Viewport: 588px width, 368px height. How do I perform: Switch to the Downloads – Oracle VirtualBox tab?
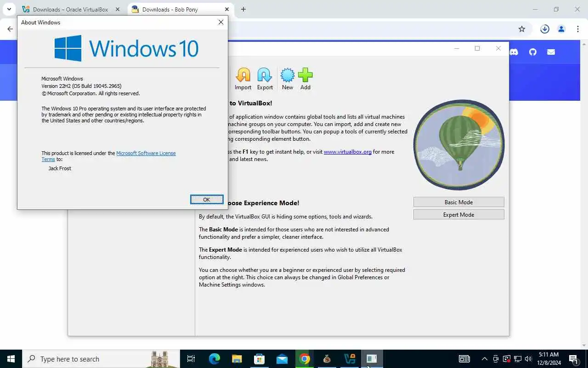(x=71, y=9)
